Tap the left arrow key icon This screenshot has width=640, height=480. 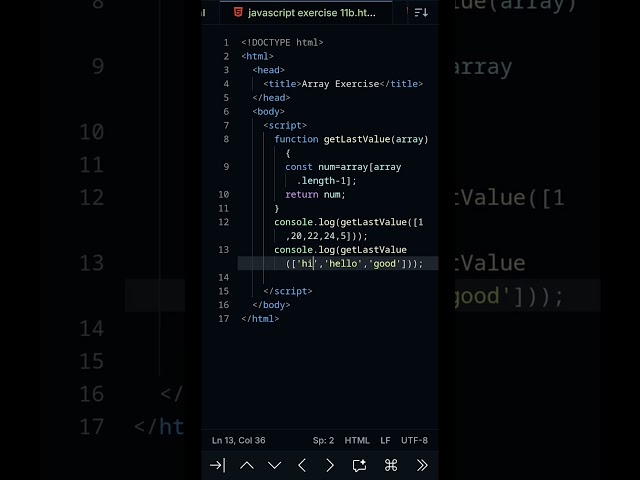pyautogui.click(x=302, y=465)
